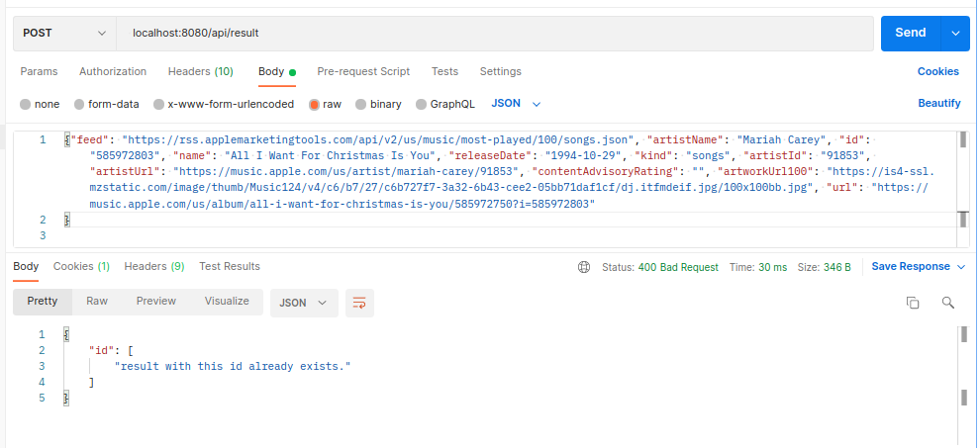This screenshot has width=980, height=448.
Task: Click the 400 Bad Request status text
Action: [x=678, y=267]
